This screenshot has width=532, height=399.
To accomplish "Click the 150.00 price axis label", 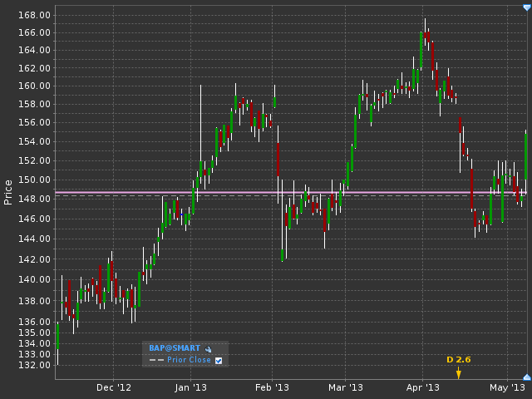I will pyautogui.click(x=34, y=180).
